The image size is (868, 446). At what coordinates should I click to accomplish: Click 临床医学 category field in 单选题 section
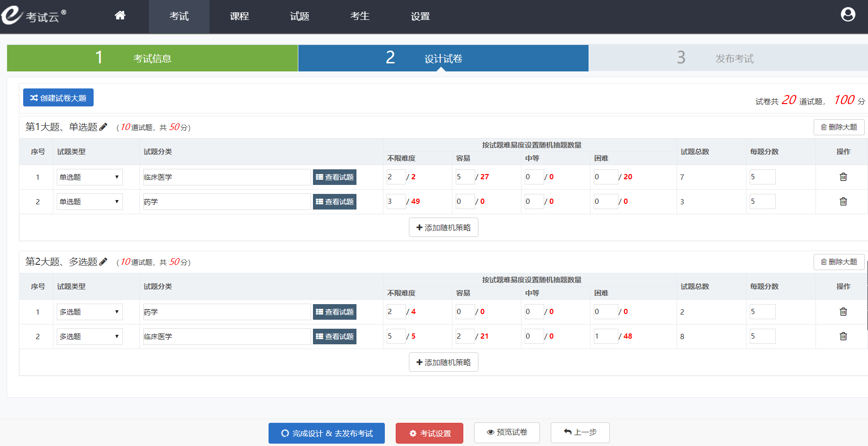(227, 177)
